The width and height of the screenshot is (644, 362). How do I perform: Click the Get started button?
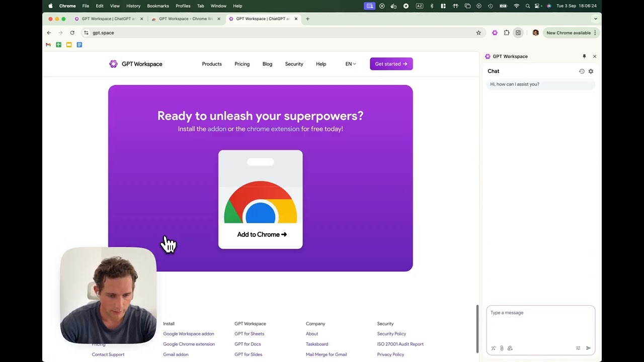point(391,64)
